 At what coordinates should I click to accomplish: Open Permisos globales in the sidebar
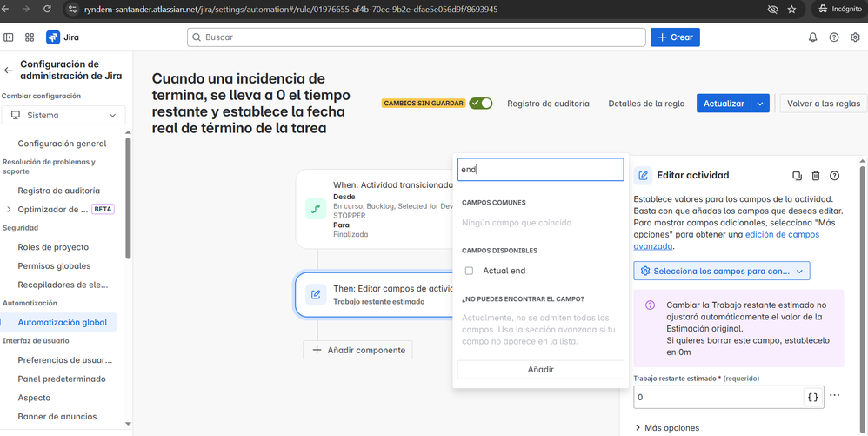[54, 266]
